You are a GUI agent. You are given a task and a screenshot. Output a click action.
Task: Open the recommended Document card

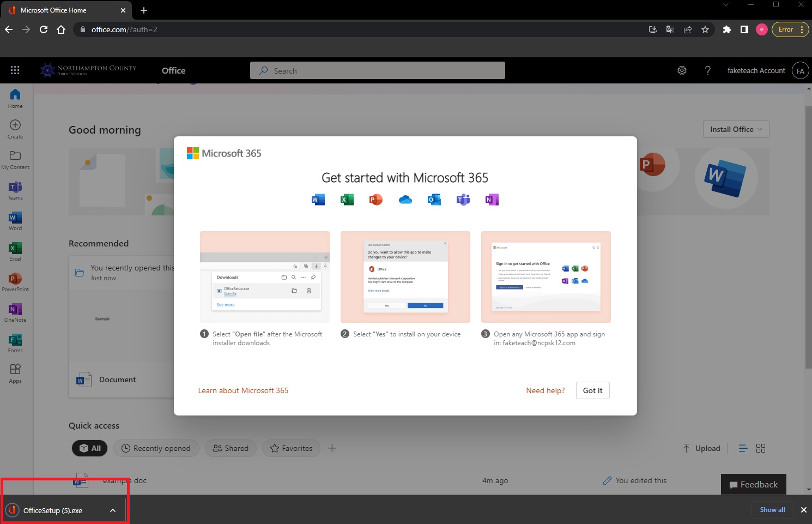point(121,327)
